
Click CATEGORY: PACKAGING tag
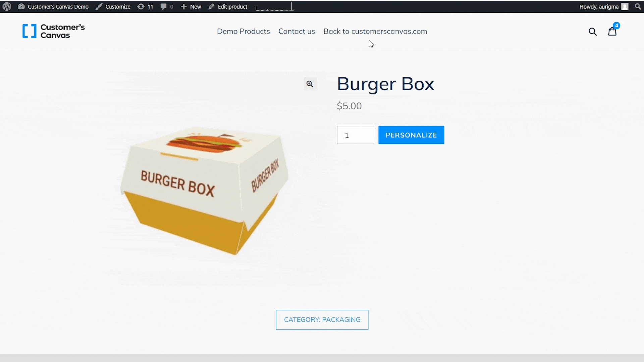pos(322,319)
